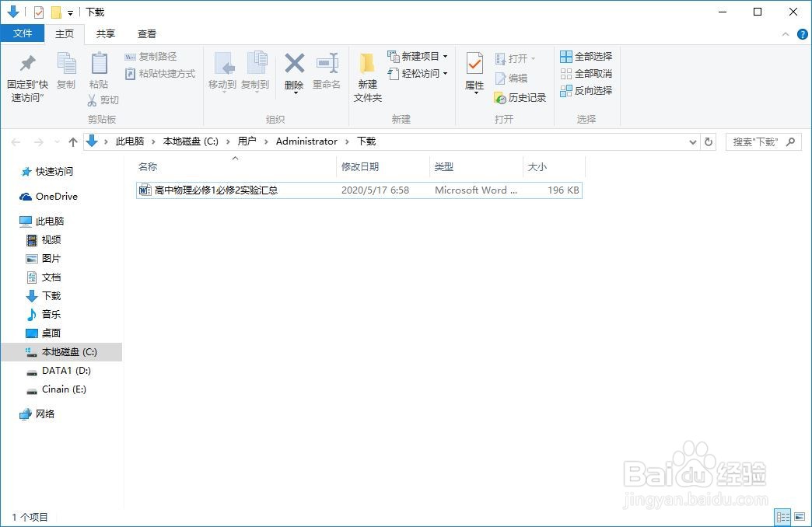
Task: Click Select none (全部取消)
Action: (x=586, y=74)
